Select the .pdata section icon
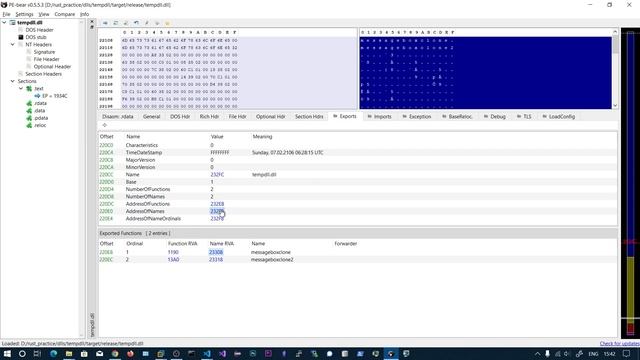The image size is (640, 360). point(29,118)
